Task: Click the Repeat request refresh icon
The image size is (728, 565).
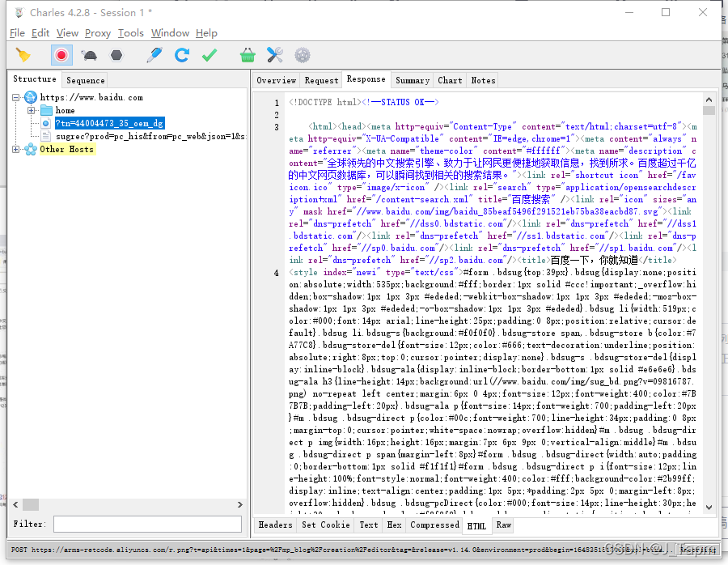Action: pos(181,55)
